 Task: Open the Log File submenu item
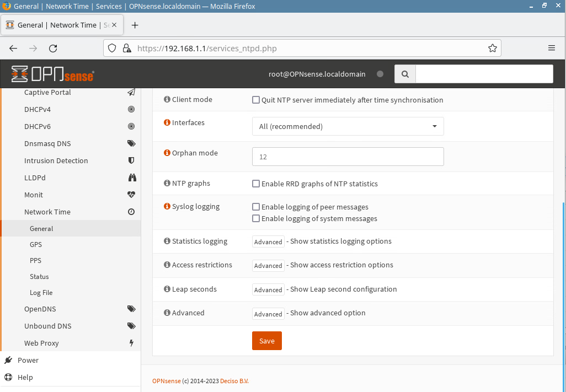coord(41,293)
